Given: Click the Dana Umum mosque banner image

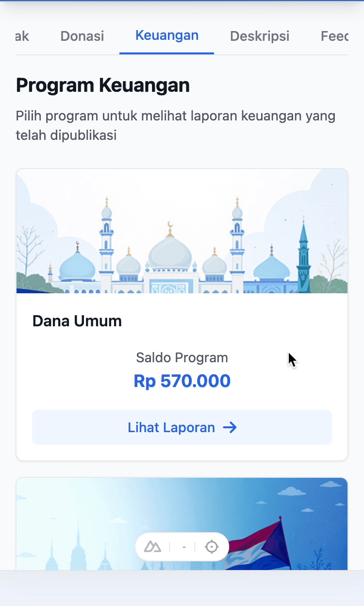Looking at the screenshot, I should [182, 231].
